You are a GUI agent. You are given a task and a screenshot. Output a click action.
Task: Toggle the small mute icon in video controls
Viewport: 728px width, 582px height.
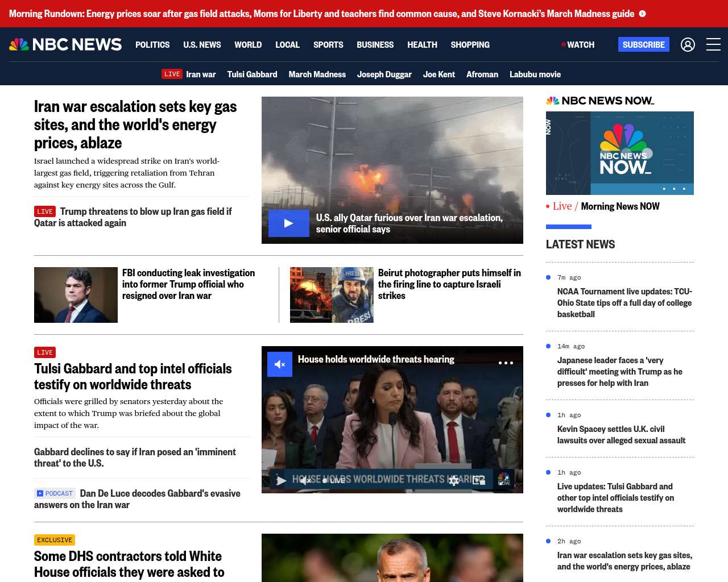point(305,481)
